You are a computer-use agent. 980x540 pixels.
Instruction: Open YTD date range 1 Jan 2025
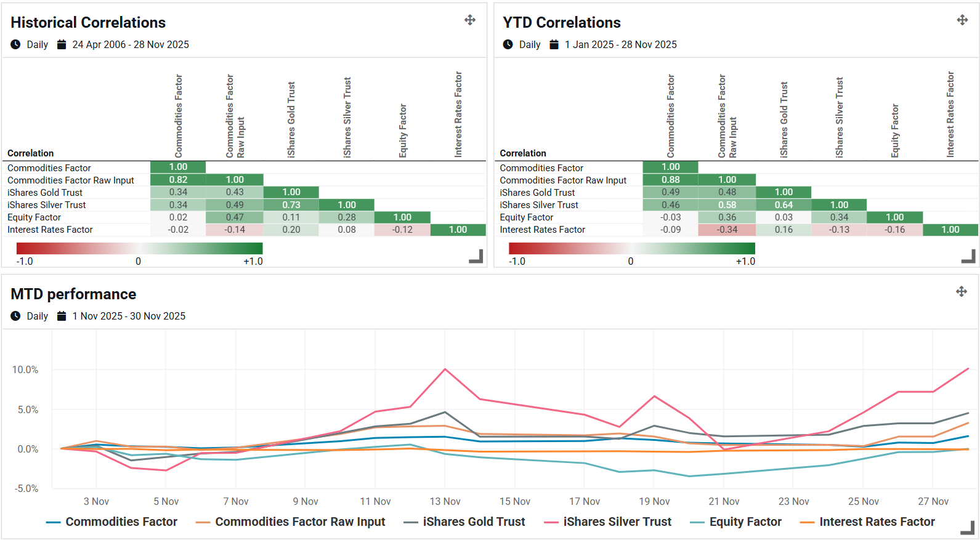620,44
